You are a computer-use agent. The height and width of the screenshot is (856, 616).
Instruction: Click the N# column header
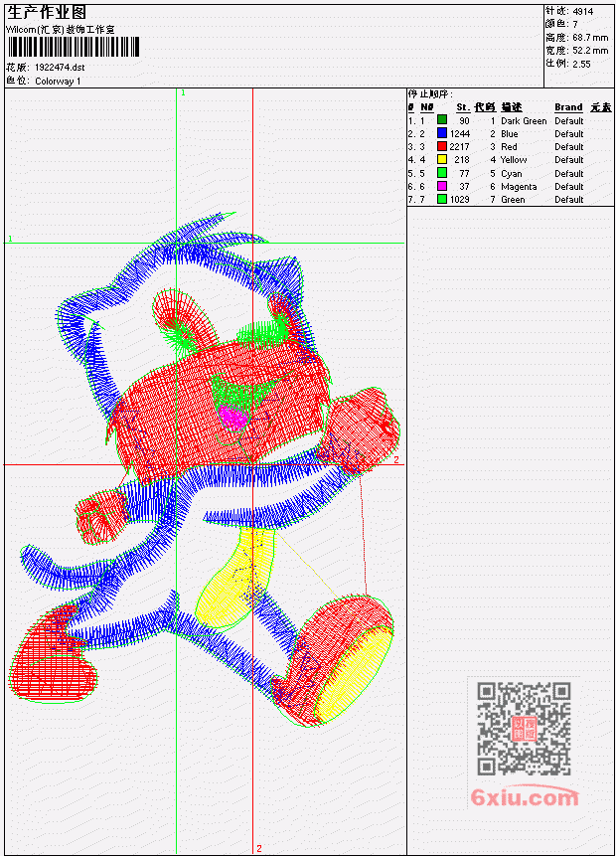pos(426,107)
